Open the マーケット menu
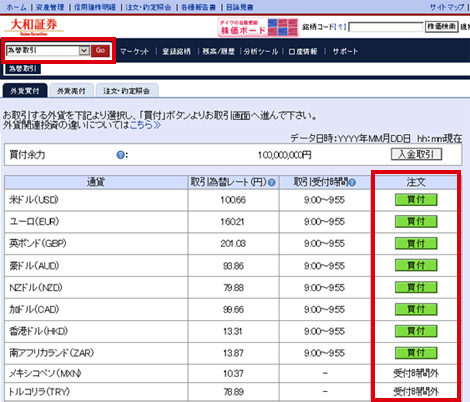 (134, 51)
